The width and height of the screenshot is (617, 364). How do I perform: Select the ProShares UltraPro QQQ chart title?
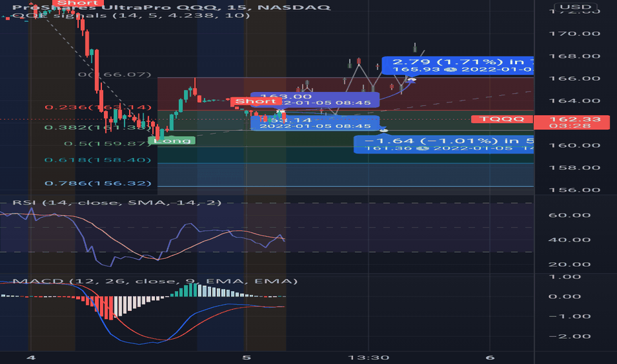click(x=171, y=7)
